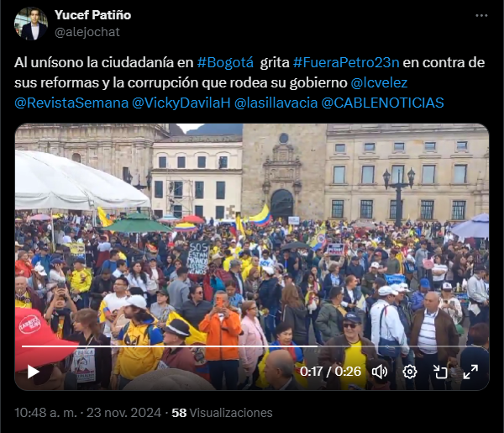The image size is (504, 433).
Task: Click the Yucef Patiño display name
Action: pos(92,15)
